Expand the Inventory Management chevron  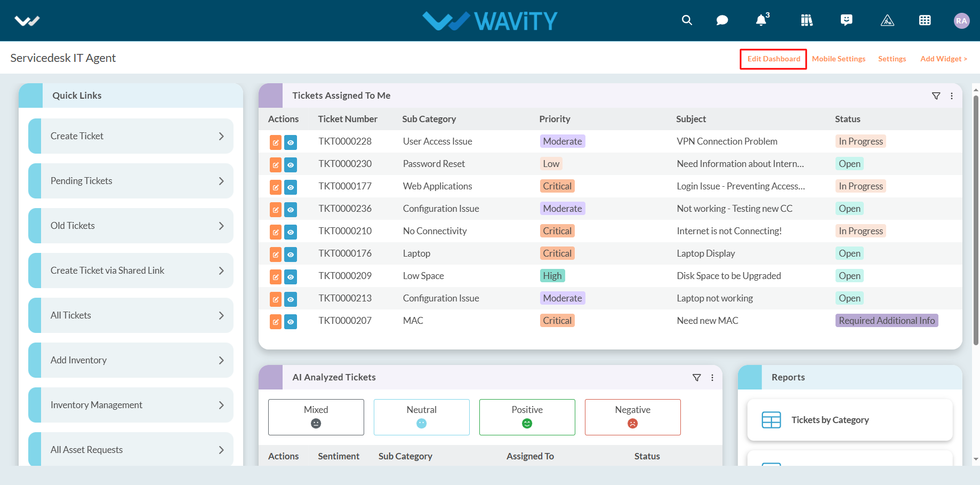221,405
